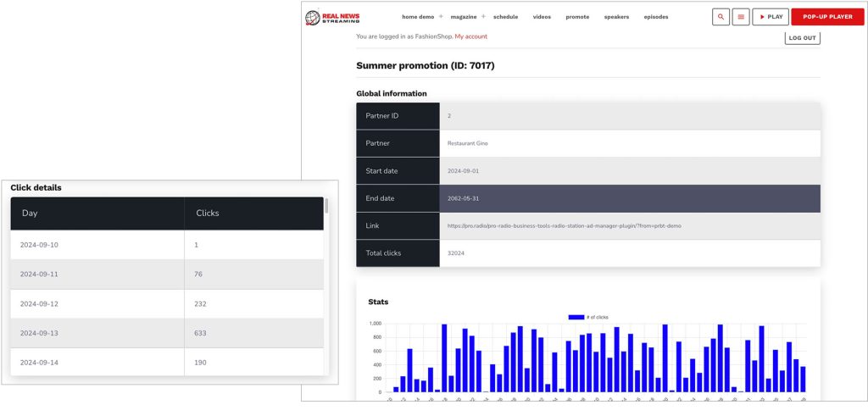Viewport: 868px width, 416px height.
Task: Click the Real News Streaming globe logo
Action: (x=313, y=17)
